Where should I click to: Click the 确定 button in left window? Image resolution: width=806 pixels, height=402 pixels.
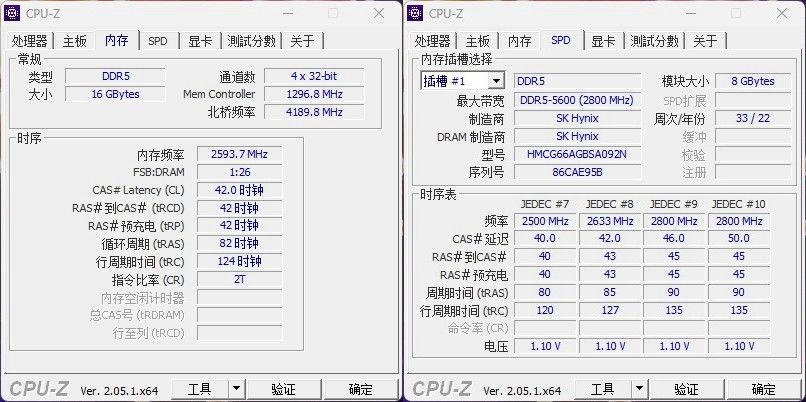361,389
